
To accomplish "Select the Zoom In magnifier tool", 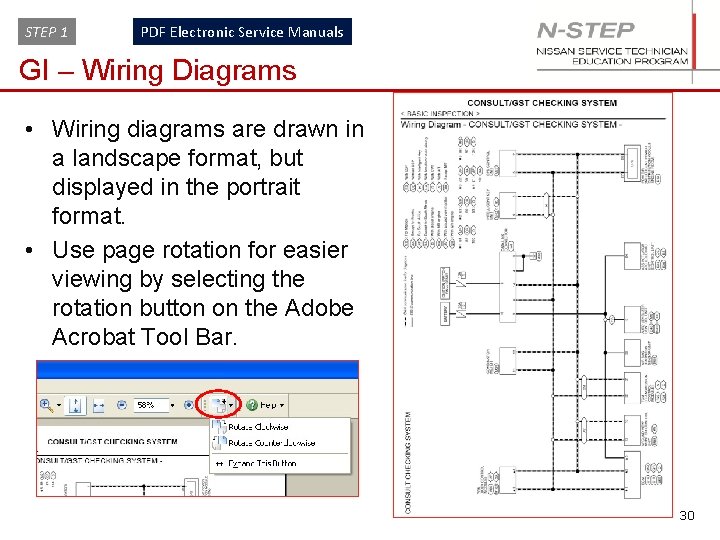I will coord(47,405).
